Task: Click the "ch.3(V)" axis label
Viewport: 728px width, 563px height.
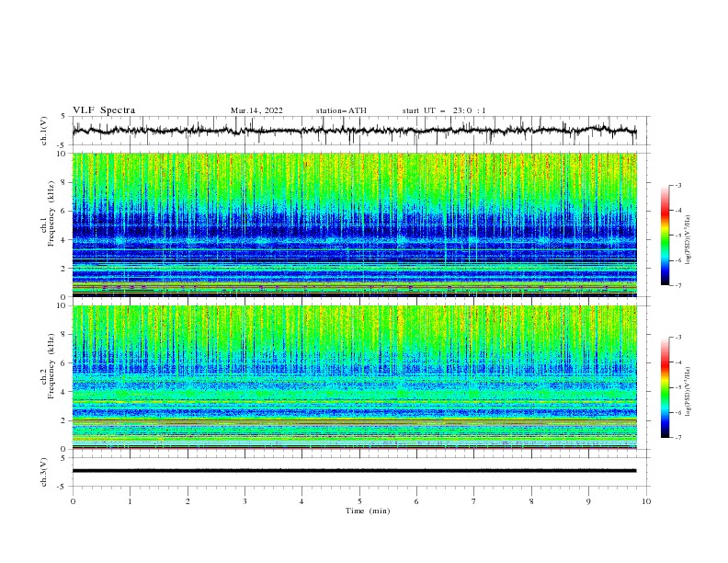Action: click(44, 472)
